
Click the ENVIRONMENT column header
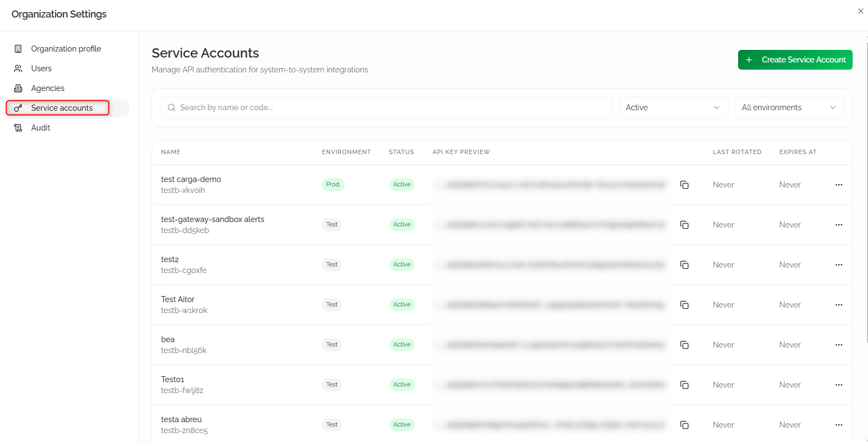click(346, 152)
